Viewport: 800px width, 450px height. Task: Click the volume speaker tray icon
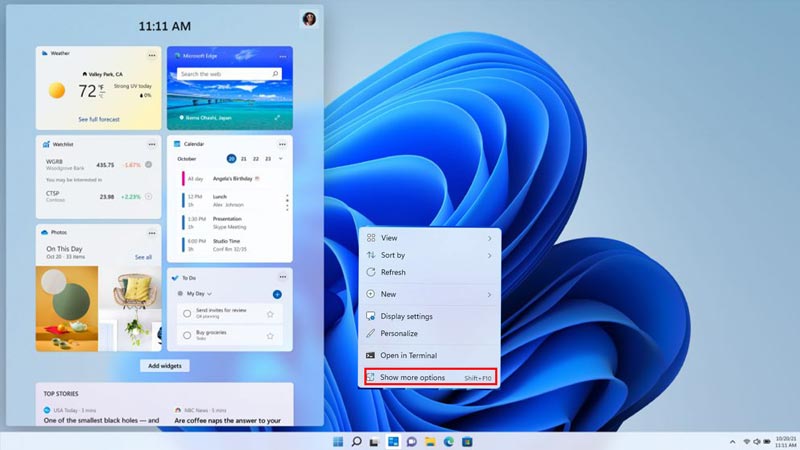(x=757, y=442)
